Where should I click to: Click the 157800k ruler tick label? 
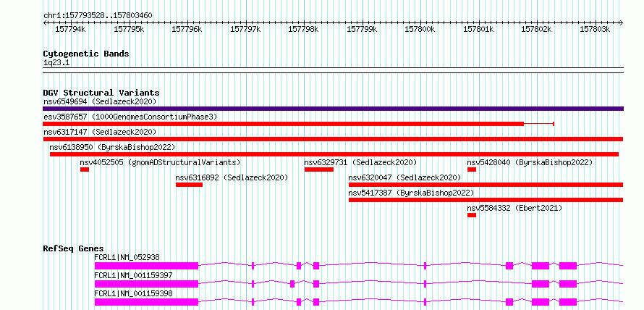pos(420,29)
